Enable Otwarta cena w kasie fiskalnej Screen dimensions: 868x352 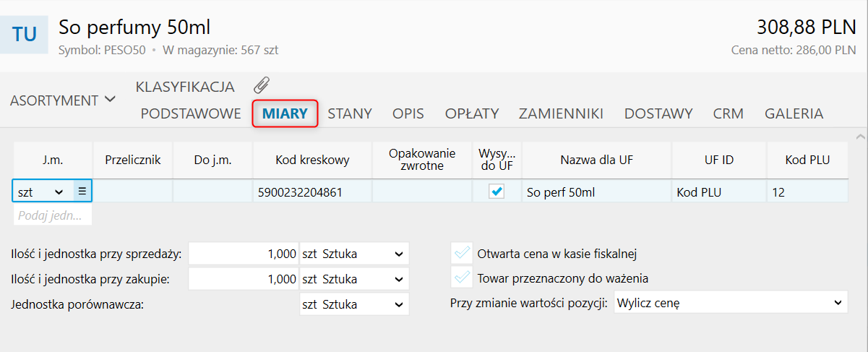pyautogui.click(x=461, y=254)
